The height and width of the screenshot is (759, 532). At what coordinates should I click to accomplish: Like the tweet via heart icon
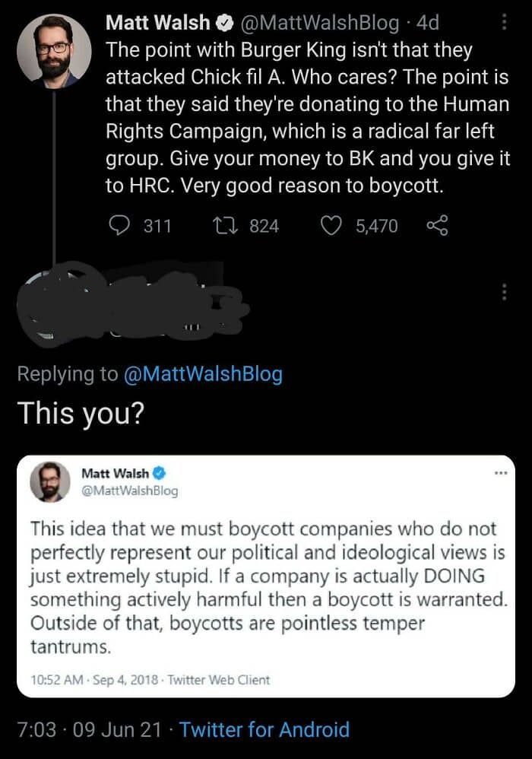coord(330,226)
